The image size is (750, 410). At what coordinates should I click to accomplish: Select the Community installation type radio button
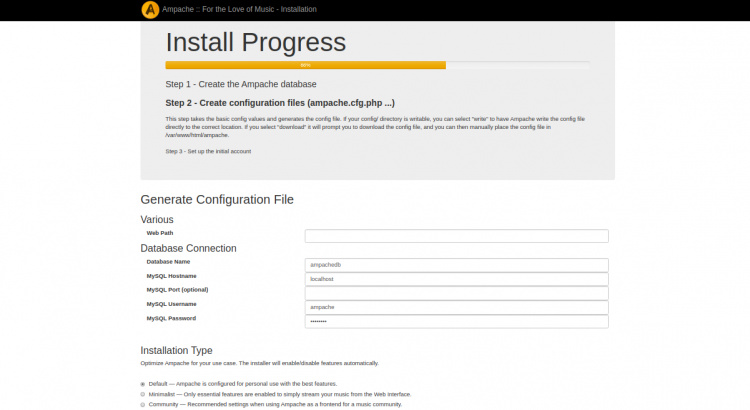143,405
